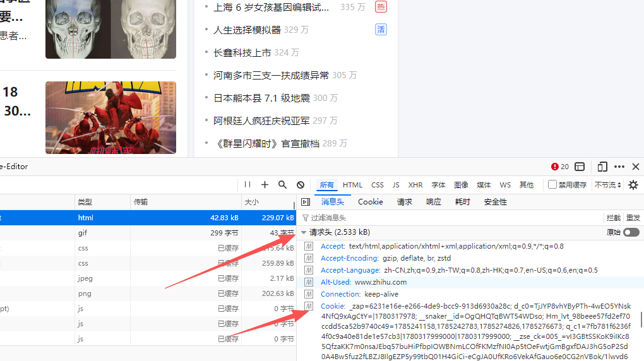
Task: Open network settings gear icon
Action: click(x=633, y=185)
